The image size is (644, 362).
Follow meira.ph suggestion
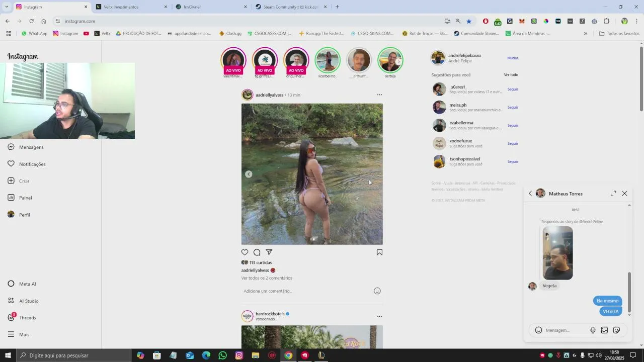tap(513, 107)
